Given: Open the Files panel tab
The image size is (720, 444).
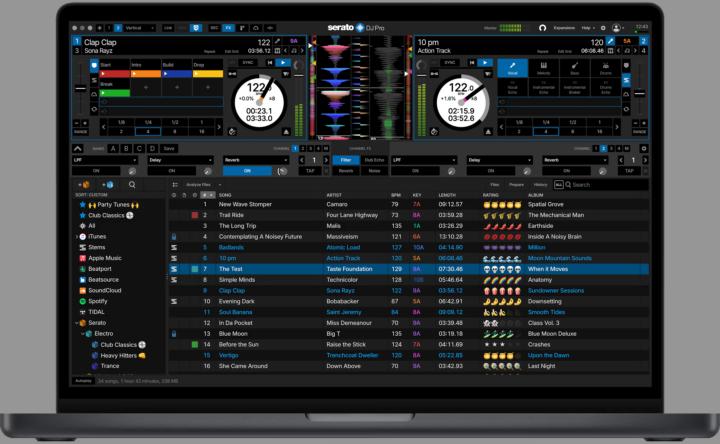Looking at the screenshot, I should tap(495, 185).
